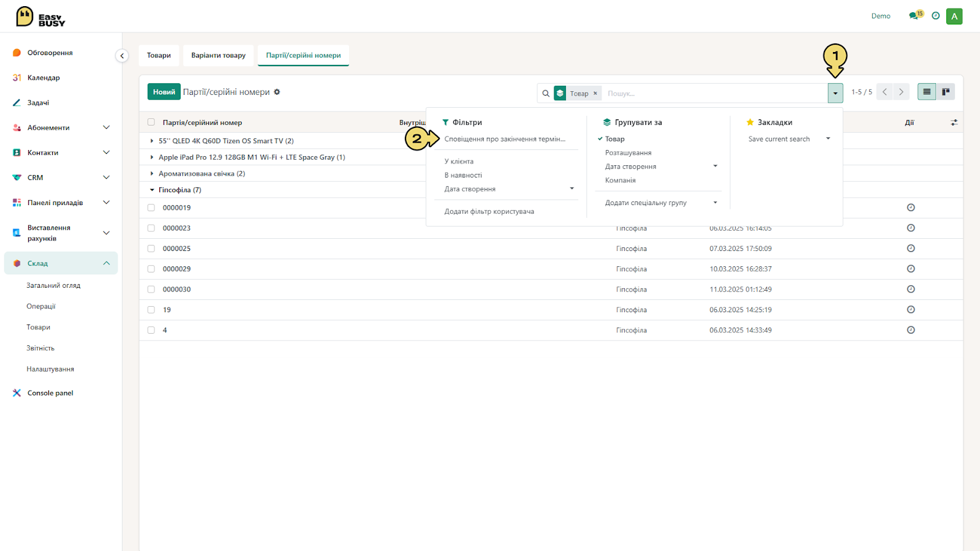The image size is (980, 551).
Task: Switch to kanban view
Action: pyautogui.click(x=946, y=92)
